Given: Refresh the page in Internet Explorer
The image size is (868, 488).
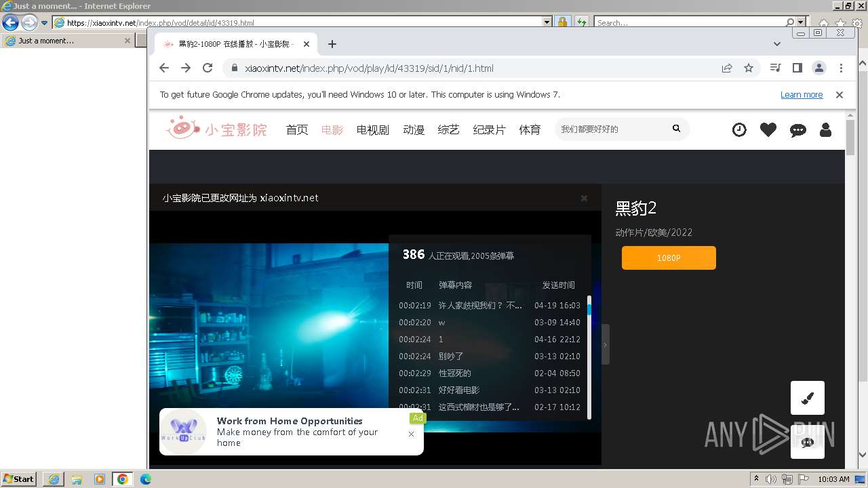Looking at the screenshot, I should pos(581,22).
